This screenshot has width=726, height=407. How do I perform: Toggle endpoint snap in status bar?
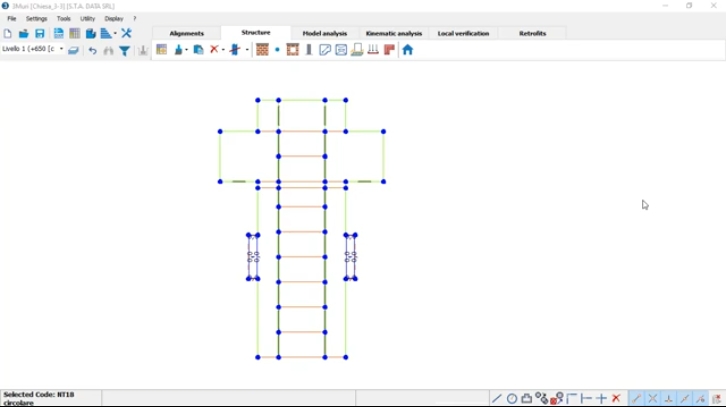tap(637, 398)
